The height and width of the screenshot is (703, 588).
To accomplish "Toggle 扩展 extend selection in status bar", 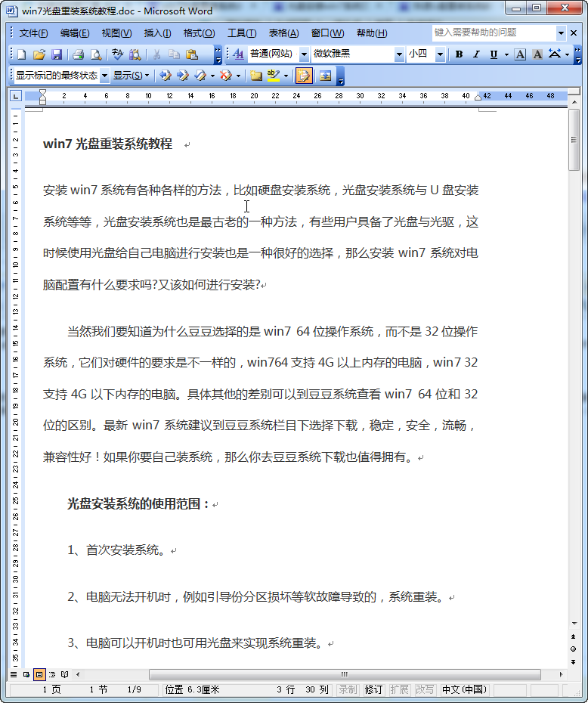I will click(399, 689).
